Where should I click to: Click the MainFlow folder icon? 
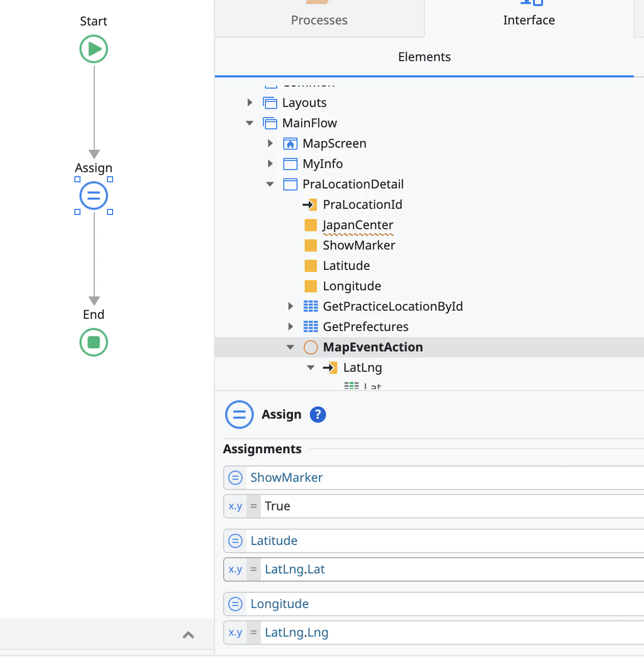[270, 123]
